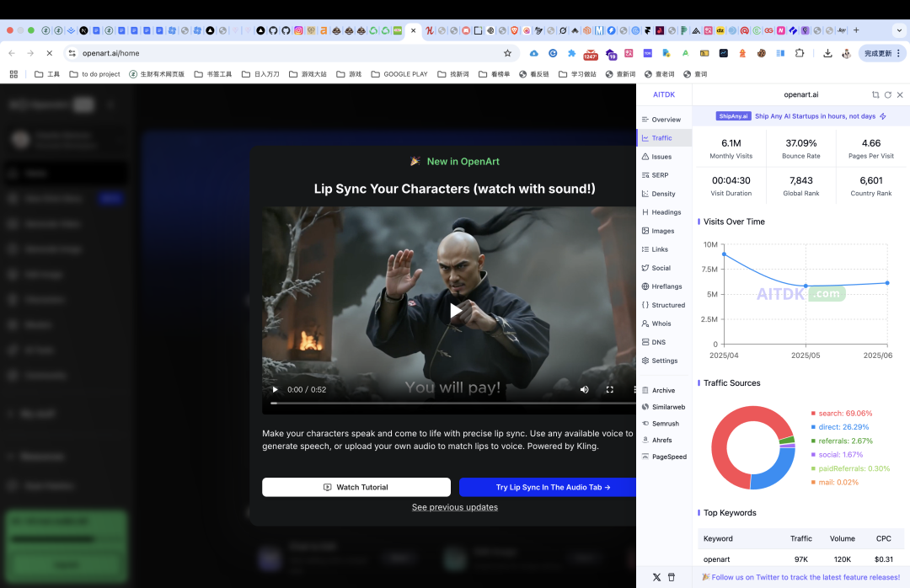Mute the video with the speaker icon

pos(585,389)
